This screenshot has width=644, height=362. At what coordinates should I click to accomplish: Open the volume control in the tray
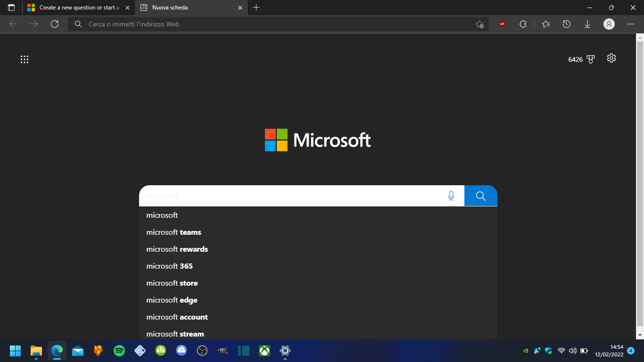click(573, 351)
